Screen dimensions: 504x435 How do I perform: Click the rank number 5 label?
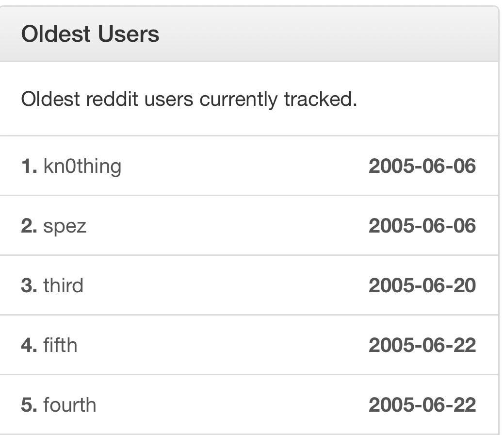pos(29,405)
